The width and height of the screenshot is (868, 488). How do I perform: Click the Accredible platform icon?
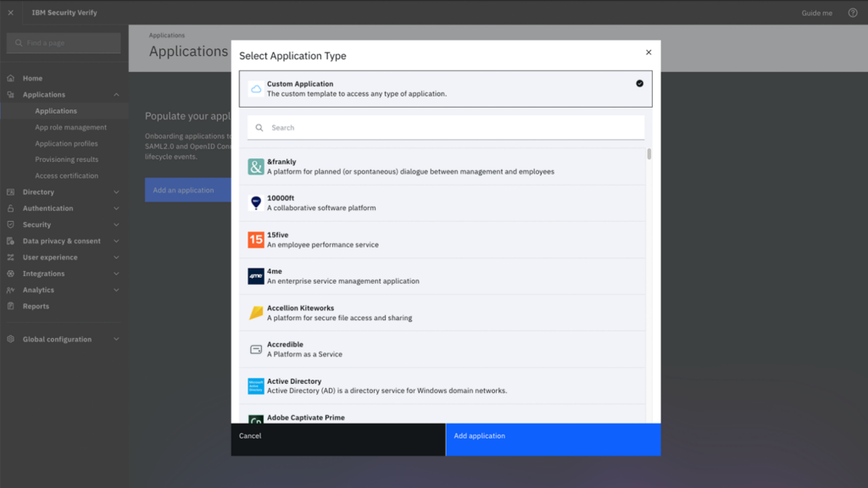pyautogui.click(x=255, y=349)
